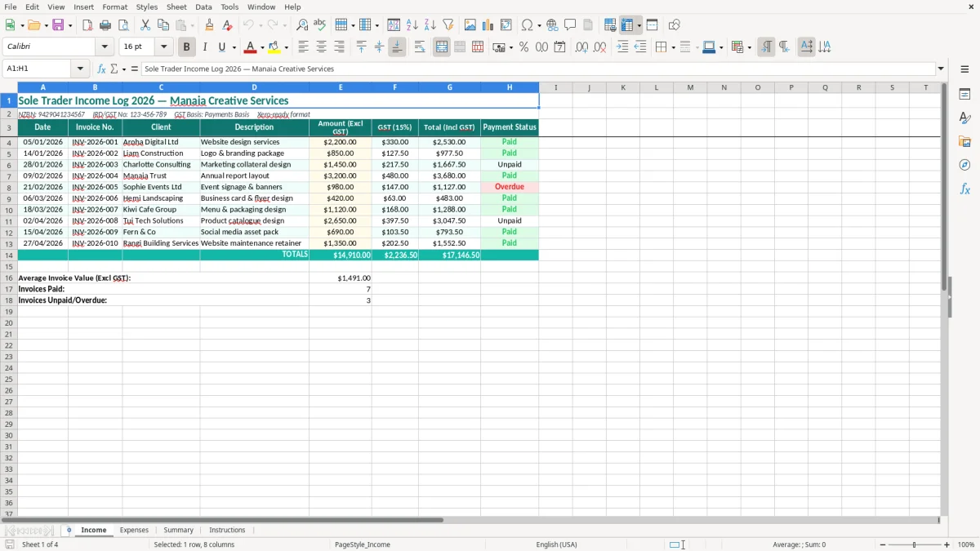Click the Copy icon
Image resolution: width=980 pixels, height=551 pixels.
coord(163,25)
